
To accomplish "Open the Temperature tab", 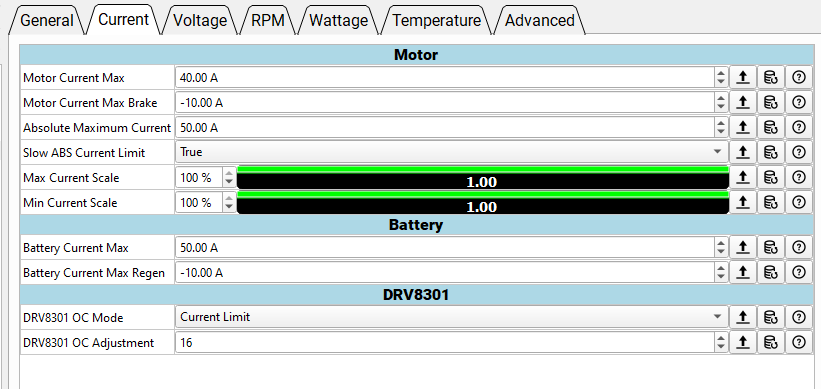I will point(436,20).
